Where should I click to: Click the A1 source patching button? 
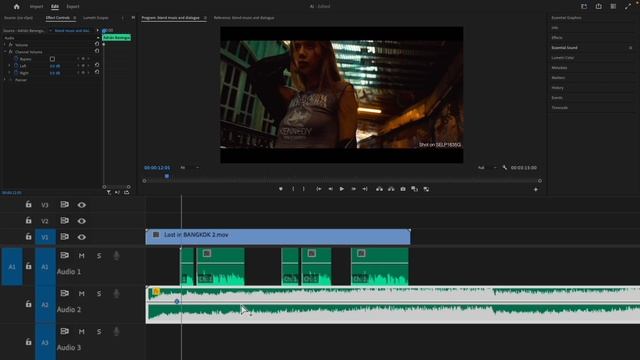tap(12, 267)
